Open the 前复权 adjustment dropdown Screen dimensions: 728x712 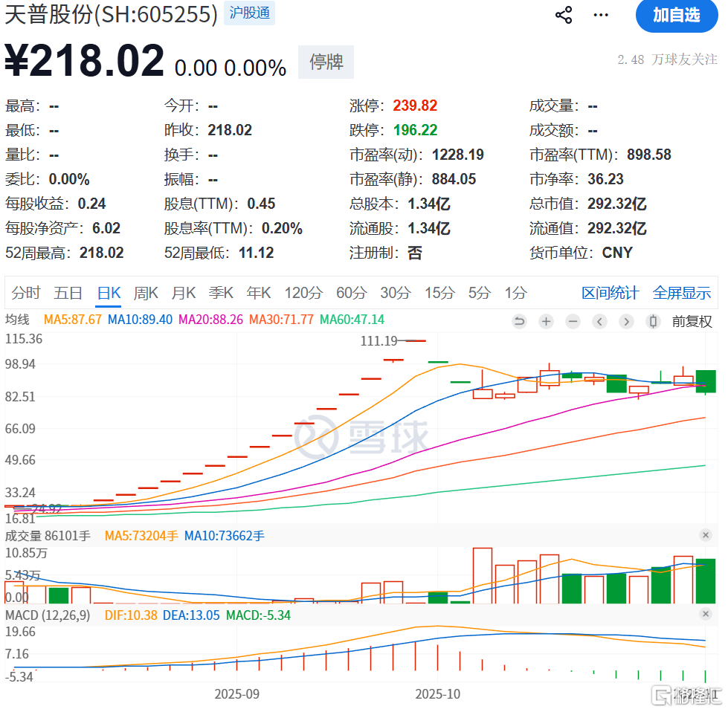pyautogui.click(x=692, y=321)
